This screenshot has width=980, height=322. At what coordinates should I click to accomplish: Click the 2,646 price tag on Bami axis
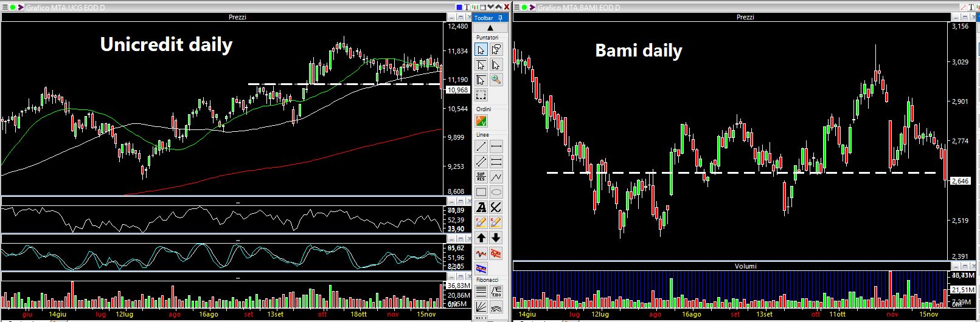961,181
